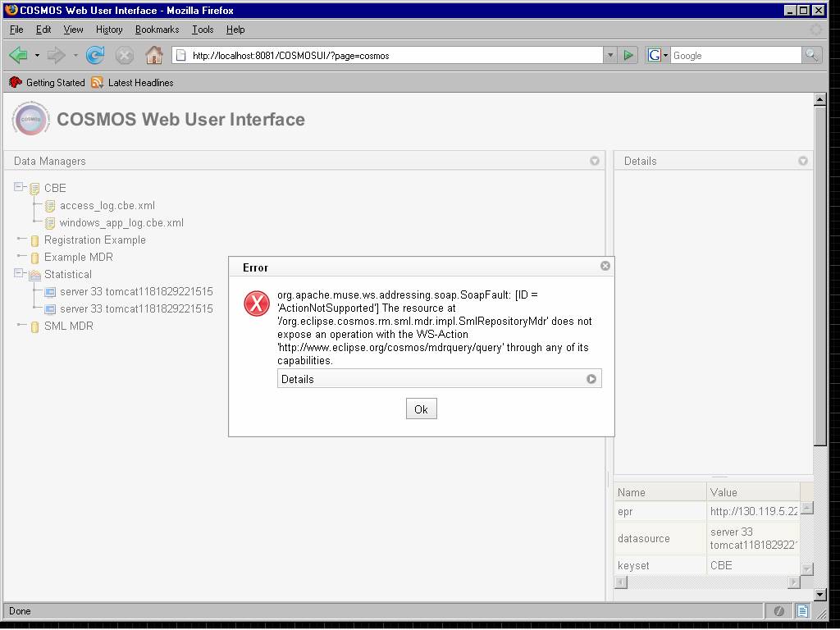Click properties table horizontal scrollbar right arrow
This screenshot has width=840, height=630.
click(x=794, y=582)
